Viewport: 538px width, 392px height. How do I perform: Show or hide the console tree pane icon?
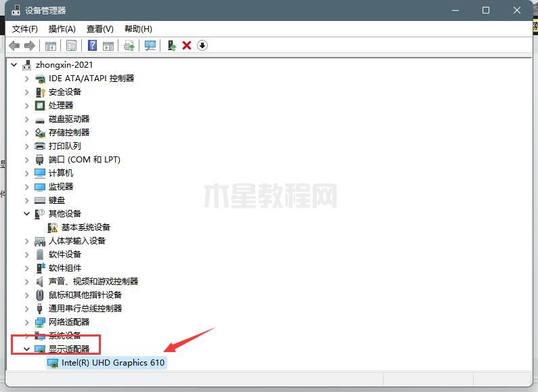(51, 45)
